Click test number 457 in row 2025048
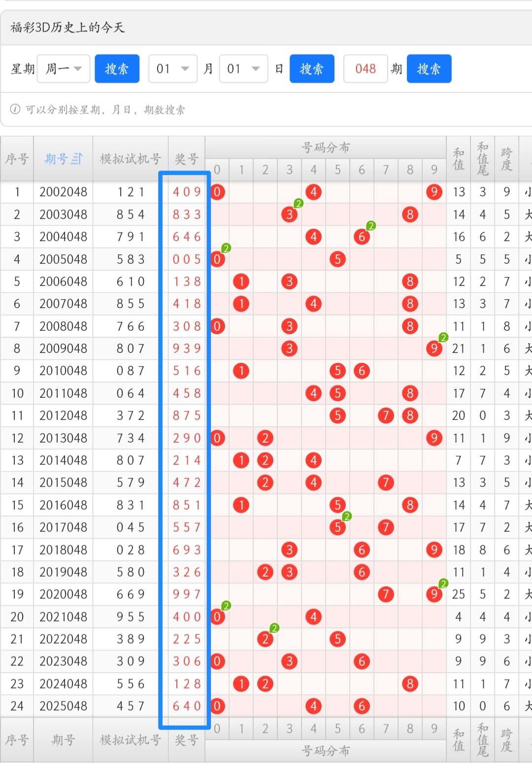Image resolution: width=532 pixels, height=768 pixels. point(131,706)
